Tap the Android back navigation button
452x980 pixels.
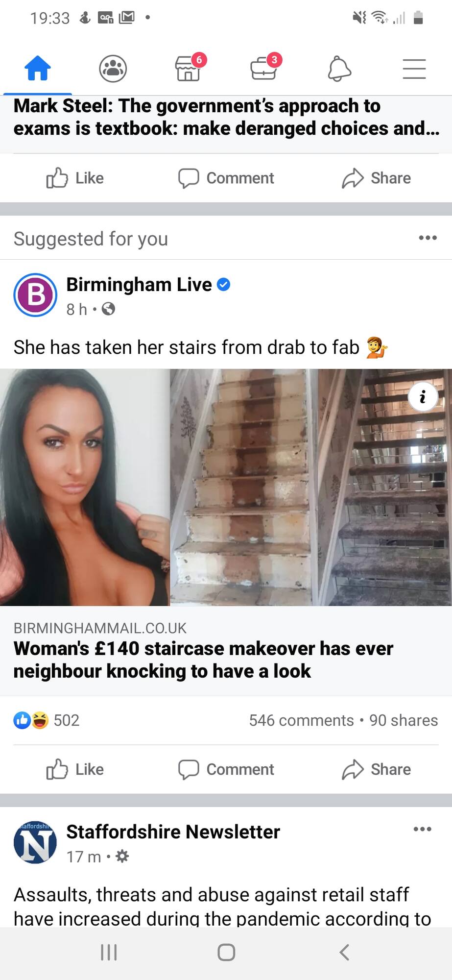[344, 953]
